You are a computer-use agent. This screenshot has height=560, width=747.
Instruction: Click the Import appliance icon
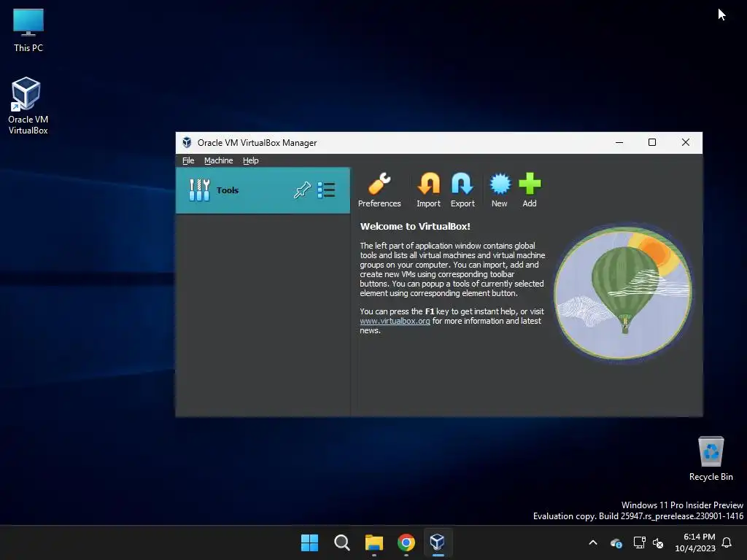428,190
